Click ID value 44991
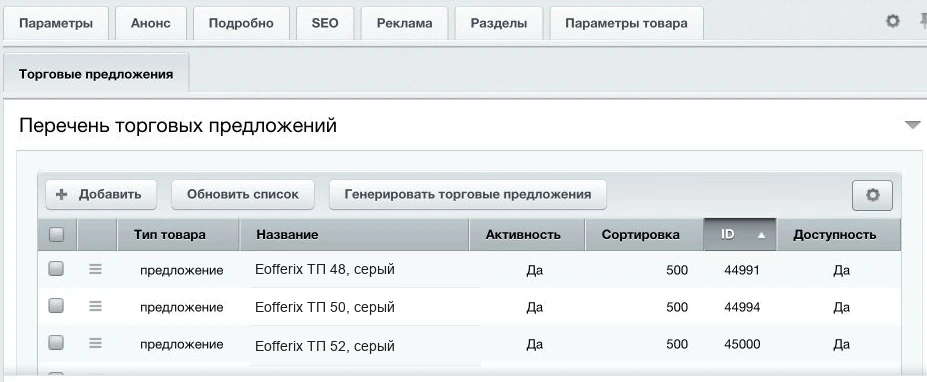The height and width of the screenshot is (382, 927). tap(741, 270)
